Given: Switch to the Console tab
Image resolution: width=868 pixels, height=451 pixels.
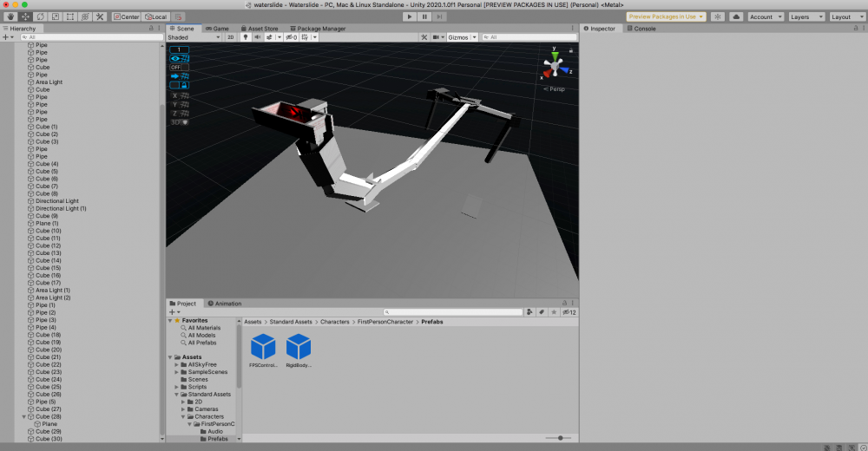Looking at the screenshot, I should (641, 29).
